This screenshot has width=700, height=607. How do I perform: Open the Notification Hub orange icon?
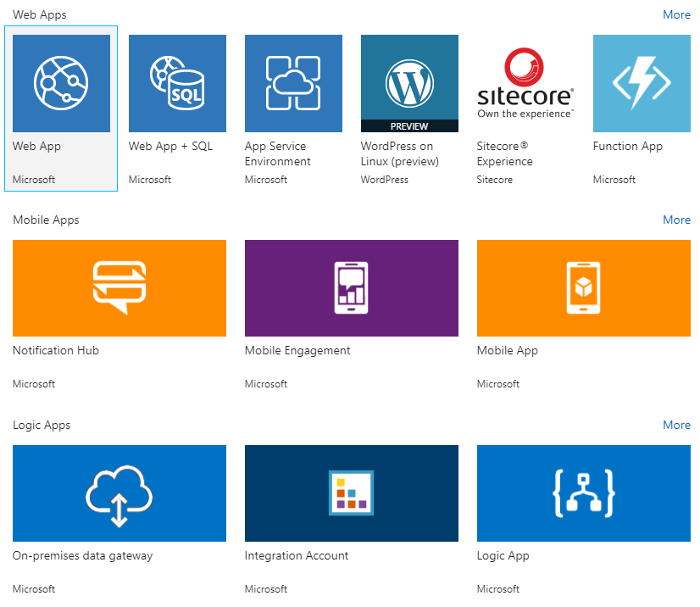(119, 288)
